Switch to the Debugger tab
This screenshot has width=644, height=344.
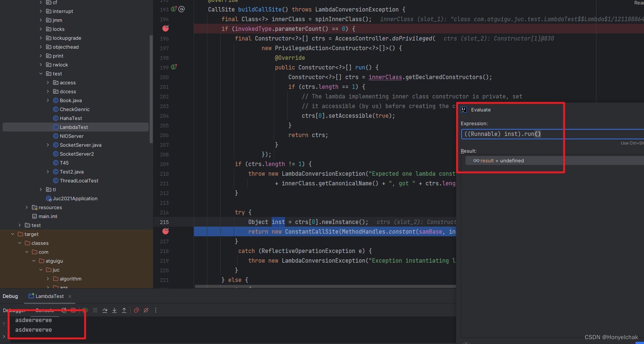(14, 310)
